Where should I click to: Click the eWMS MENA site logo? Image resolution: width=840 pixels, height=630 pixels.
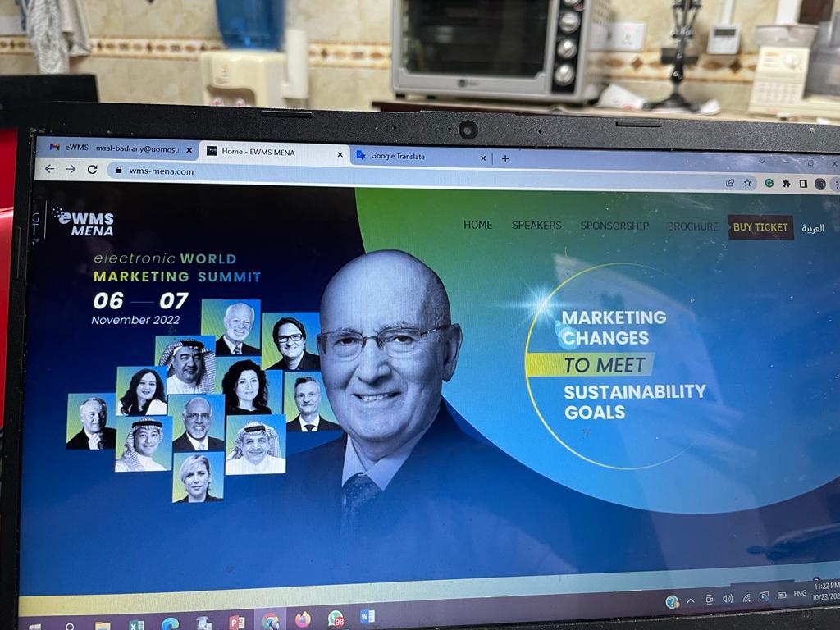(x=84, y=221)
